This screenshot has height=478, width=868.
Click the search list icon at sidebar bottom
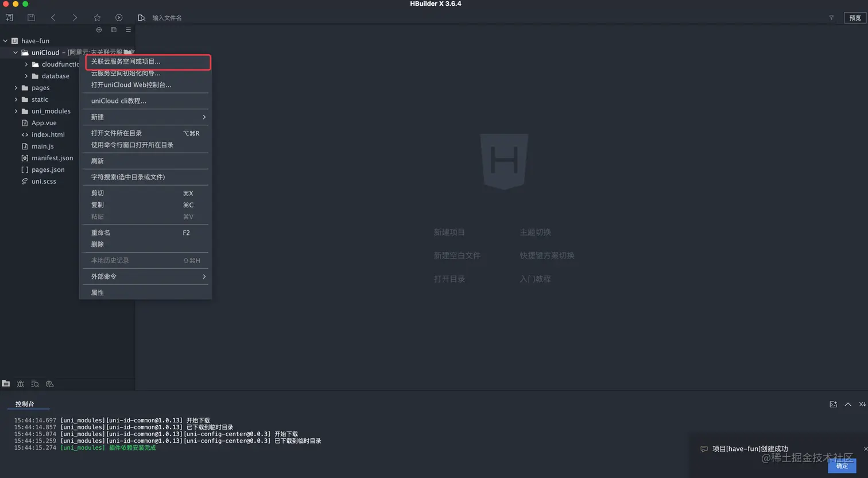point(35,384)
